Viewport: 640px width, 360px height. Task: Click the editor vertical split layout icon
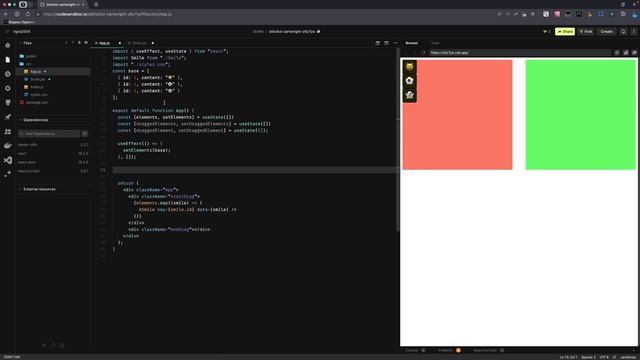click(x=386, y=43)
